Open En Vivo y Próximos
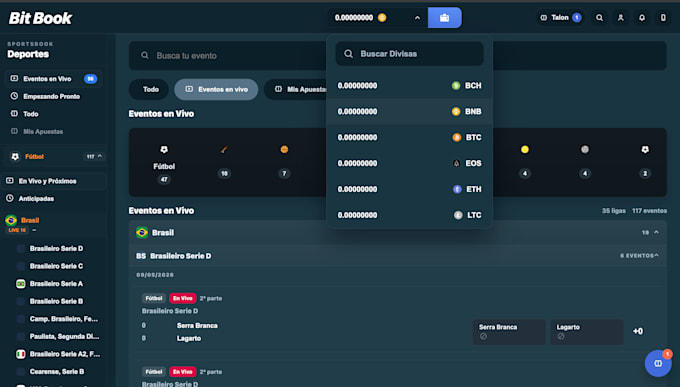 click(x=54, y=181)
